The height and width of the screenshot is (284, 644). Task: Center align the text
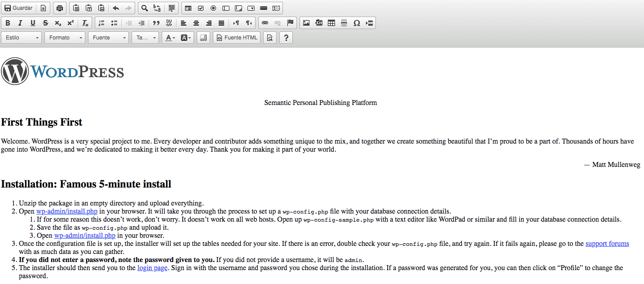coord(196,23)
